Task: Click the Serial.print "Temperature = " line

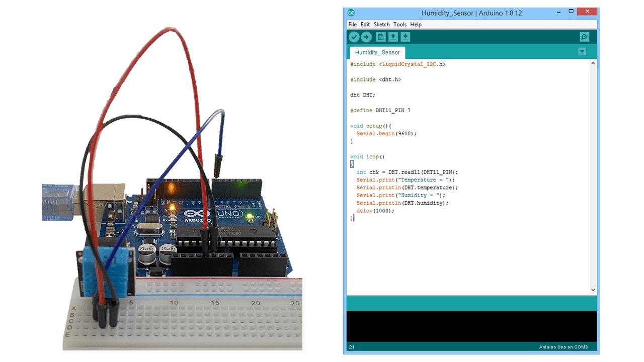Action: pos(406,180)
